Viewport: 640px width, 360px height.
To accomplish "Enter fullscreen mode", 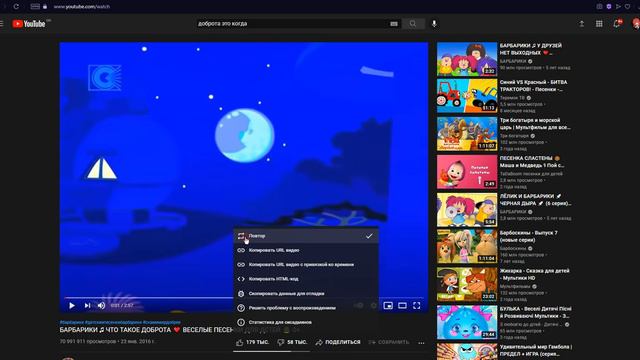I will point(416,305).
